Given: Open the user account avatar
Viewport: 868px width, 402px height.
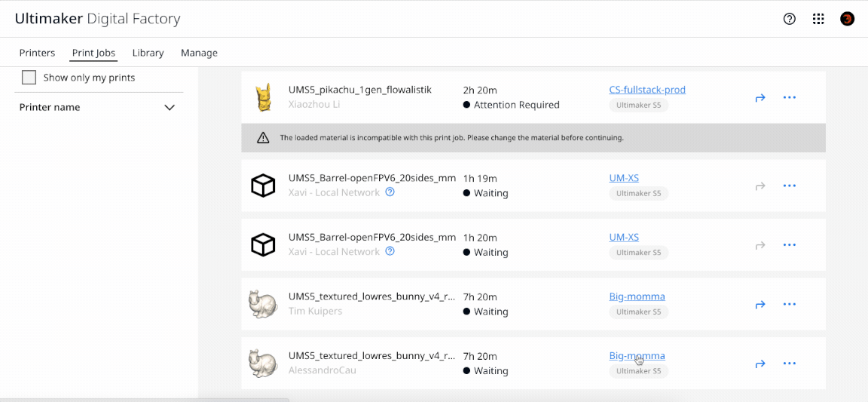Looking at the screenshot, I should [x=847, y=19].
